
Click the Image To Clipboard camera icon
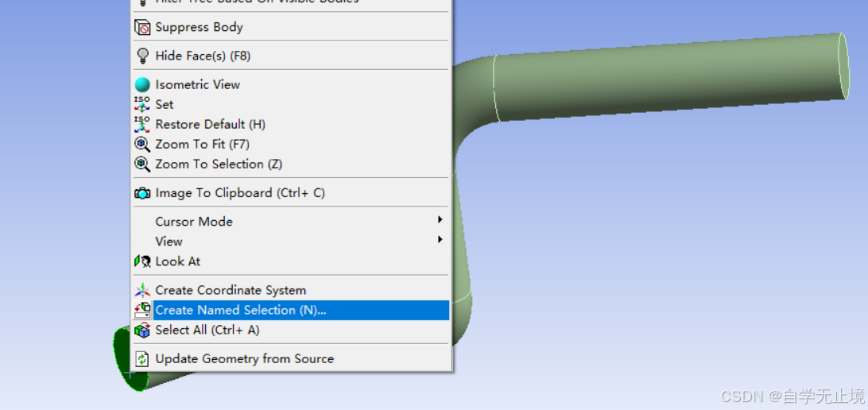142,193
